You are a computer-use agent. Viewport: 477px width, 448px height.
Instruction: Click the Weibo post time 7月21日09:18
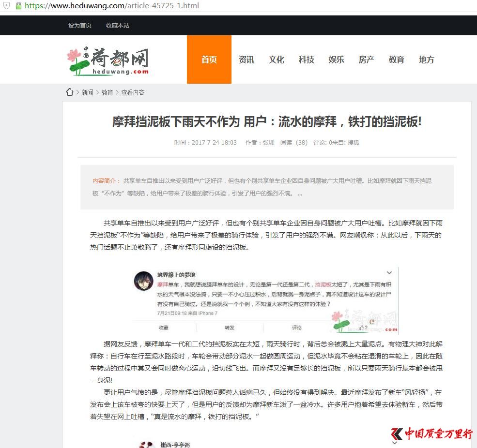172,313
